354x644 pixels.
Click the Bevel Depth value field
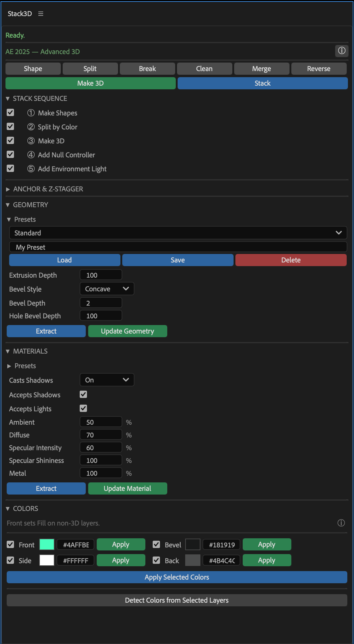(101, 303)
